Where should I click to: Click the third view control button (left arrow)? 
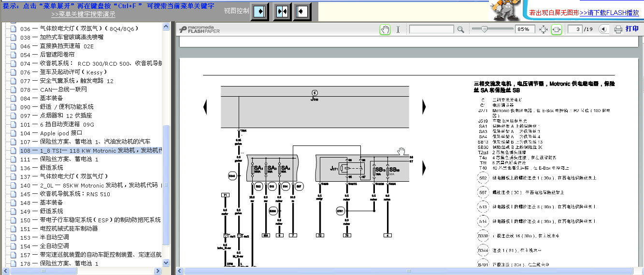point(302,11)
